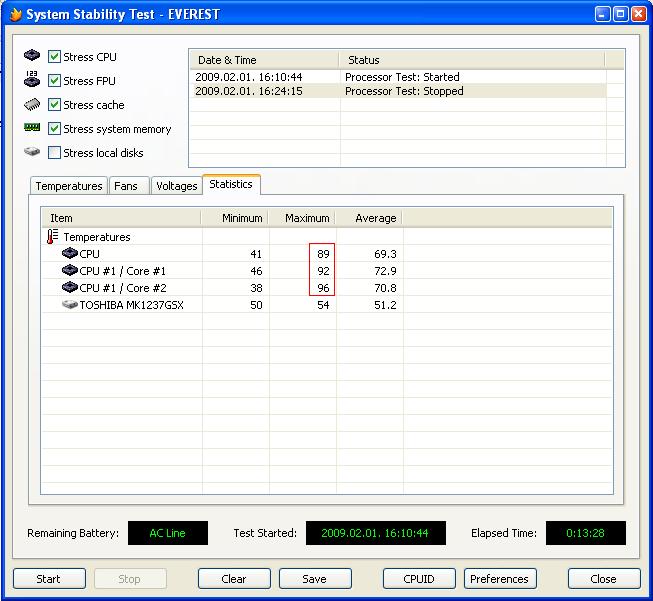Select the Temperatures group row
The height and width of the screenshot is (601, 653).
(x=327, y=237)
